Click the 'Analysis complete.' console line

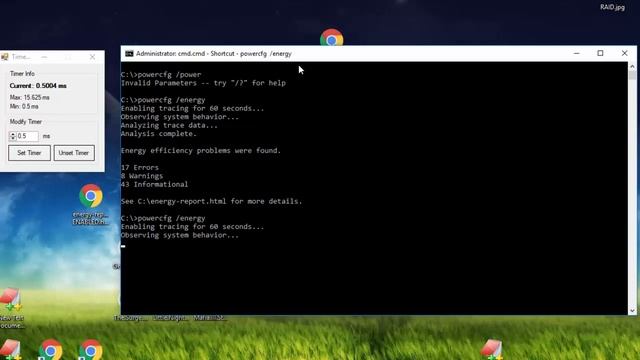click(159, 134)
